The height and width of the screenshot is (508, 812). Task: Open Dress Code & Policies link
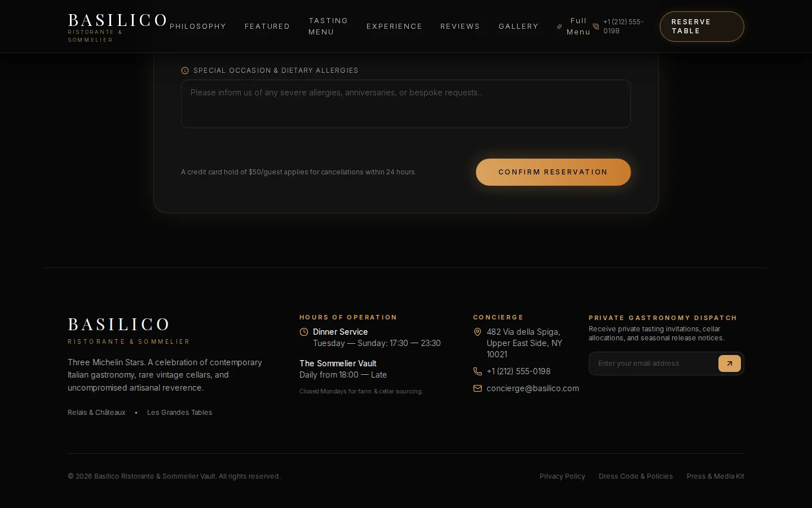pyautogui.click(x=636, y=476)
